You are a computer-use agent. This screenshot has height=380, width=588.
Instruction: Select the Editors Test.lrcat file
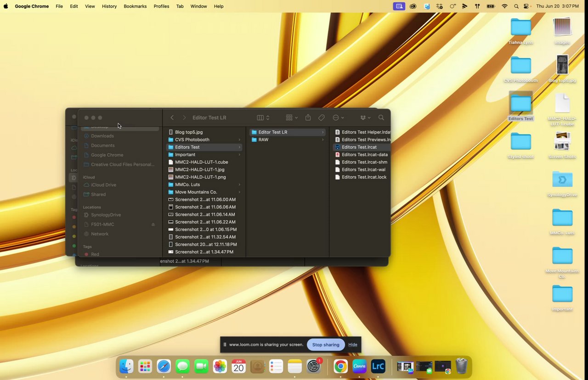click(362, 147)
